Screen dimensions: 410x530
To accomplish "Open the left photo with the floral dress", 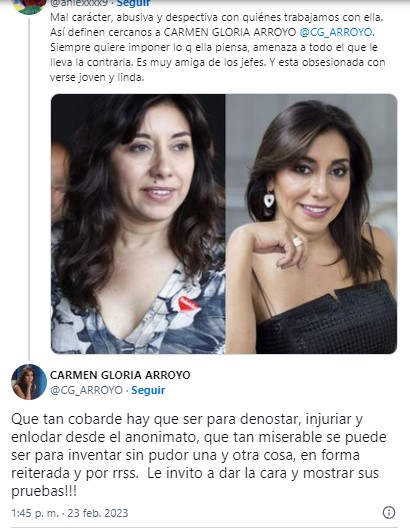I will (138, 224).
